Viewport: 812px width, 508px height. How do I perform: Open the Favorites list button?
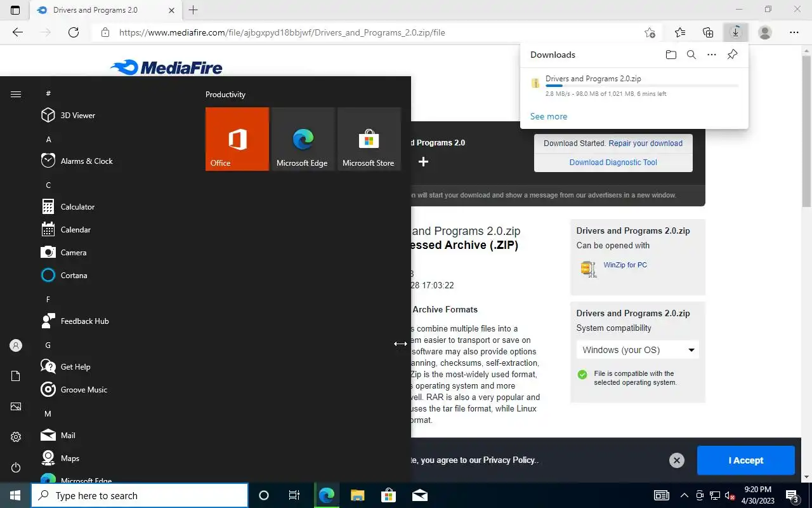pos(680,32)
